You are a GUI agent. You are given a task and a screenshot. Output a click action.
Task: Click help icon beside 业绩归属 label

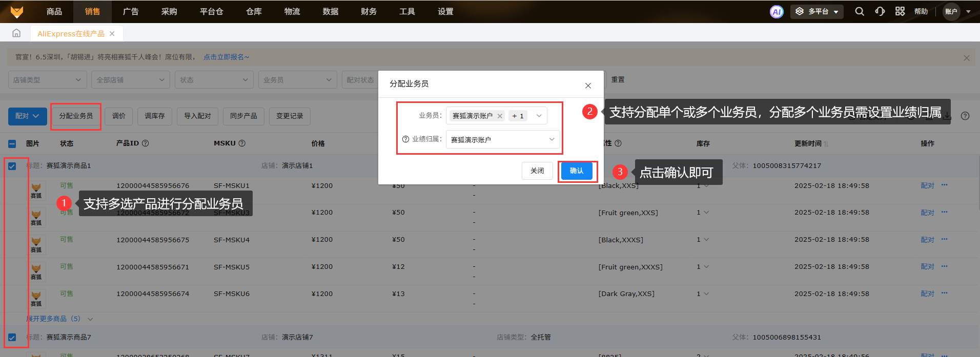(405, 139)
